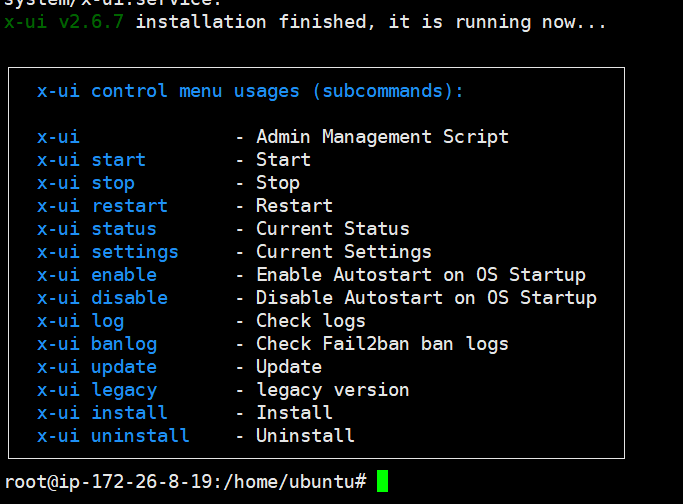Image resolution: width=683 pixels, height=504 pixels.
Task: Click the 'x-ui restart' command text
Action: click(102, 206)
